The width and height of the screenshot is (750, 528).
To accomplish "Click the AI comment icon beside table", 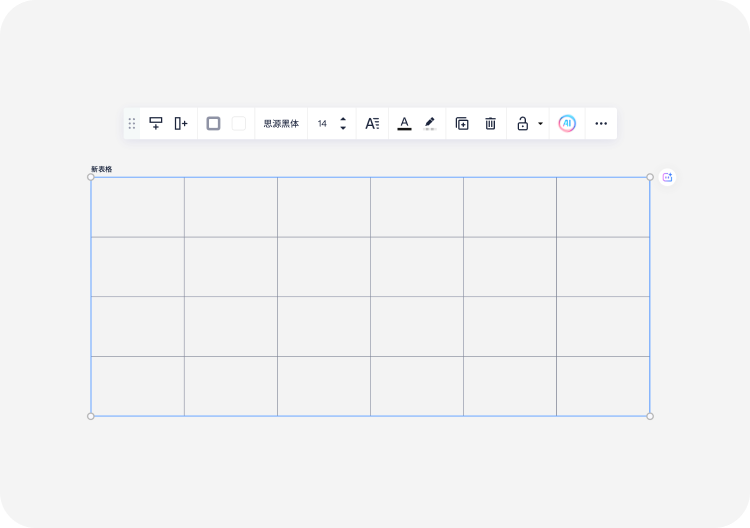I will pos(667,177).
